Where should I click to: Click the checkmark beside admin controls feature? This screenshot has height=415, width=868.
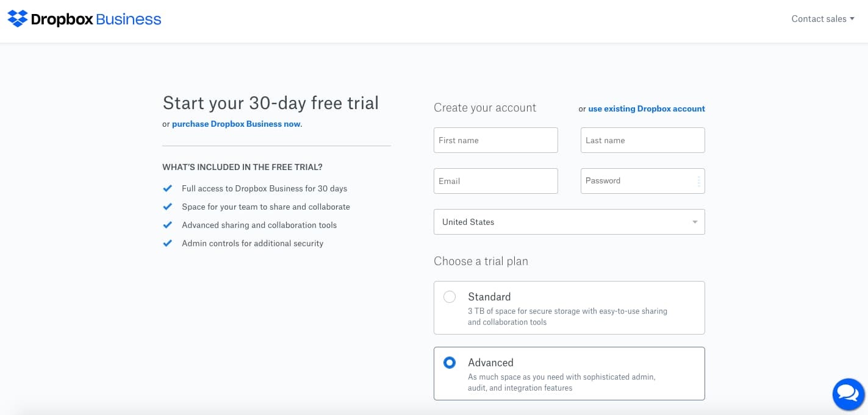(x=168, y=243)
